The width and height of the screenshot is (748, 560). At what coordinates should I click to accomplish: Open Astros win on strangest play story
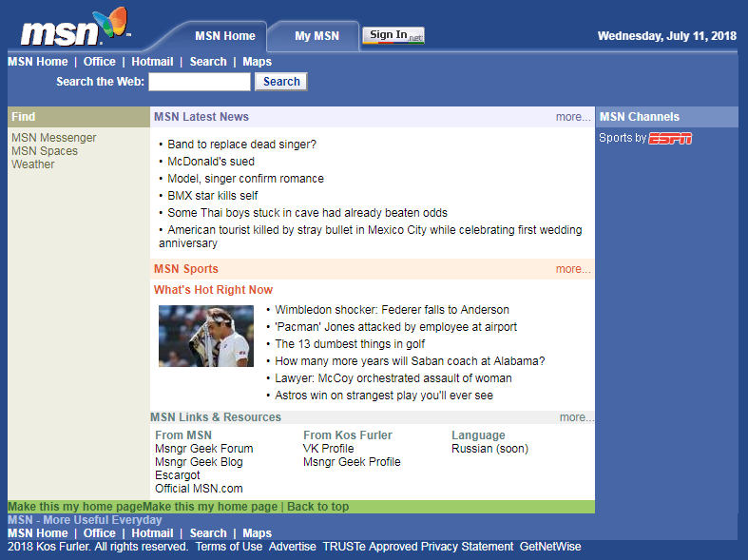pos(384,396)
